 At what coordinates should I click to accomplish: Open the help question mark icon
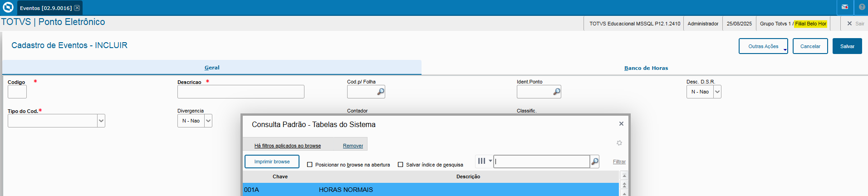862,7
